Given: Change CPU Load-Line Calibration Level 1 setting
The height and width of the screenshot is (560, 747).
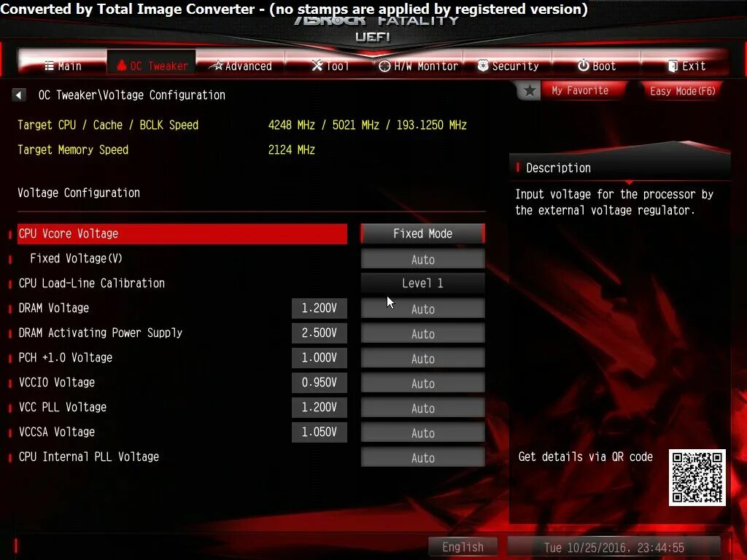Looking at the screenshot, I should [422, 284].
